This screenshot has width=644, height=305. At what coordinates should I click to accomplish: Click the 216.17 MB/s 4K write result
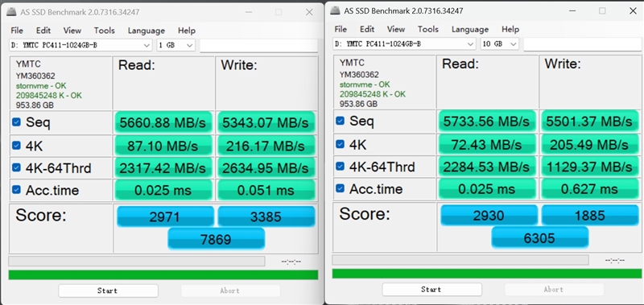(x=266, y=146)
